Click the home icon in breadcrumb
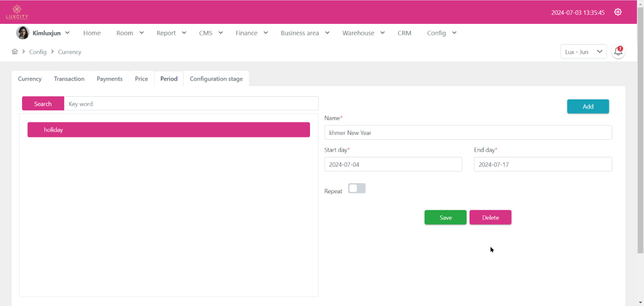This screenshot has width=644, height=306. point(14,52)
